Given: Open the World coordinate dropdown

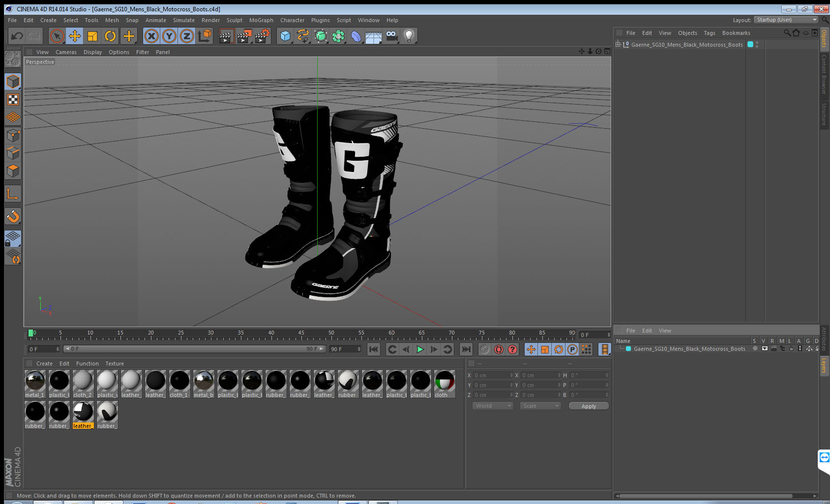Looking at the screenshot, I should (493, 406).
